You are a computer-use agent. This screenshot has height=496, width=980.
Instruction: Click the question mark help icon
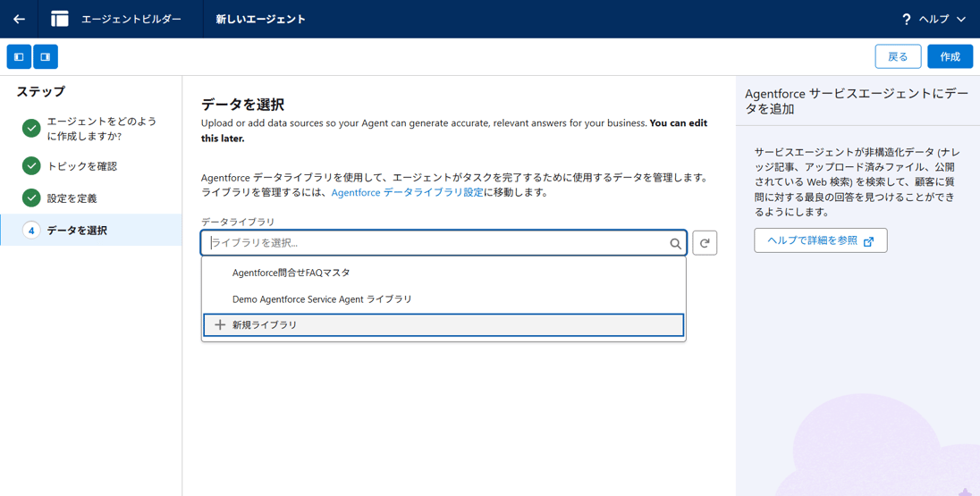click(907, 20)
